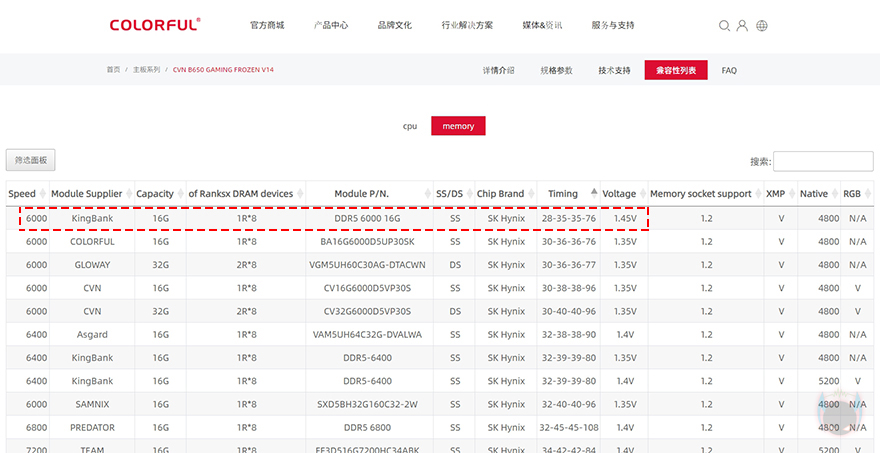Switch to 详情介绍 tab
880x453 pixels.
coord(498,70)
